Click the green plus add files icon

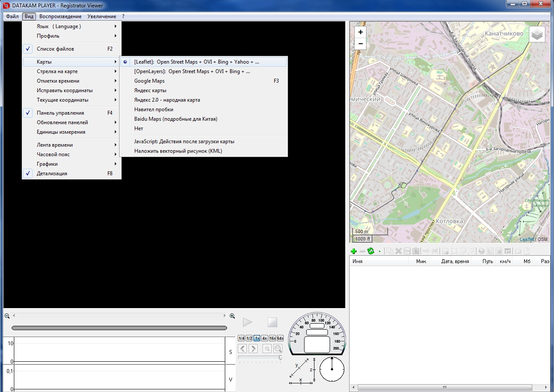[x=353, y=251]
